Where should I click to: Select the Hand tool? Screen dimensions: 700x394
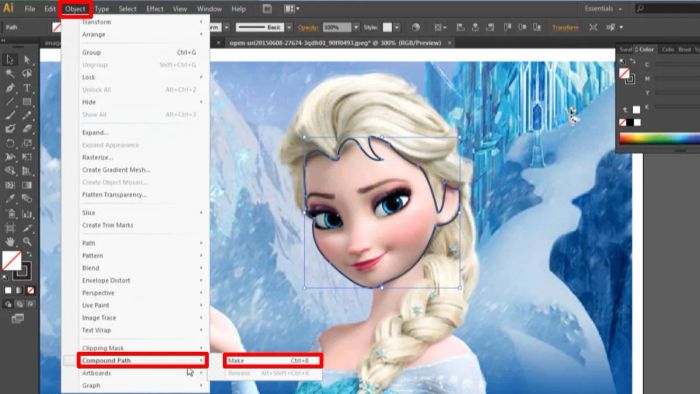pos(10,242)
